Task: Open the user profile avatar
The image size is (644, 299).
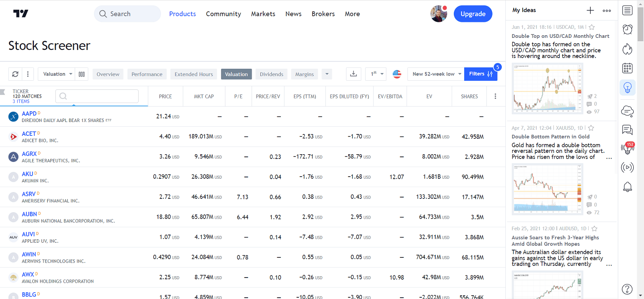Action: pyautogui.click(x=439, y=14)
